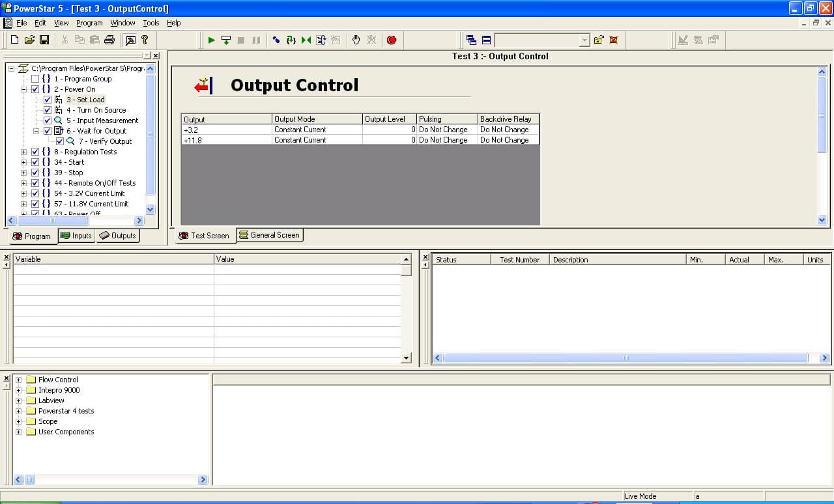Click the Wait for Output list icon
The width and height of the screenshot is (834, 504).
tap(59, 131)
